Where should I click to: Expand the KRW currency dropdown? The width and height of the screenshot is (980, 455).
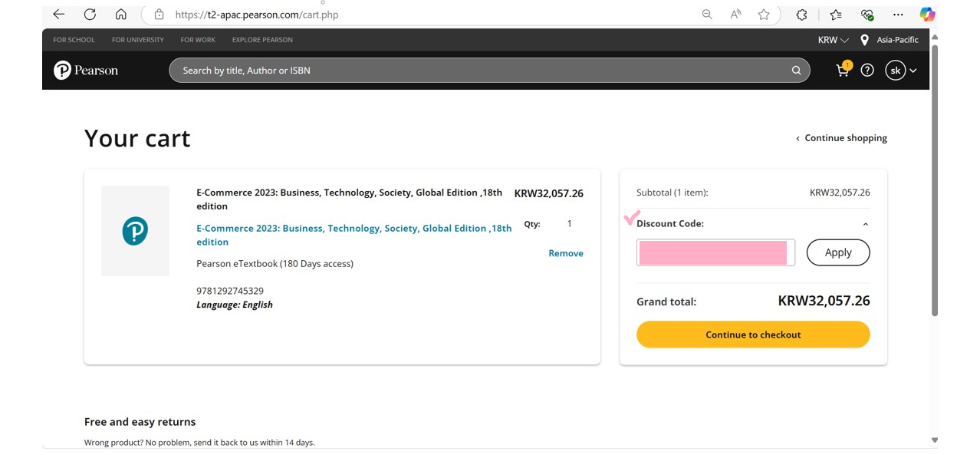[834, 40]
